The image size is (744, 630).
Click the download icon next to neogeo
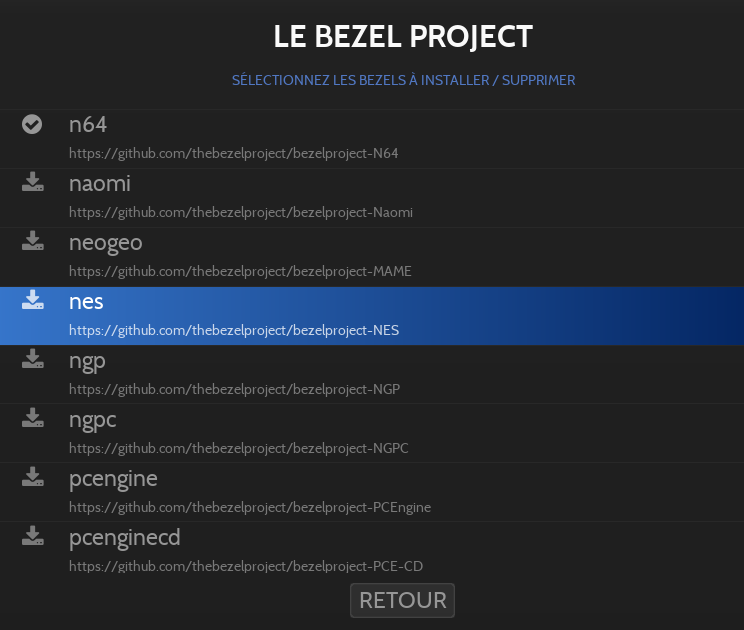33,241
